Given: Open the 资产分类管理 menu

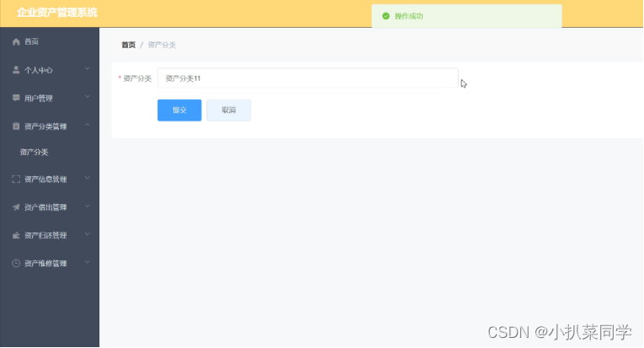Looking at the screenshot, I should 50,126.
